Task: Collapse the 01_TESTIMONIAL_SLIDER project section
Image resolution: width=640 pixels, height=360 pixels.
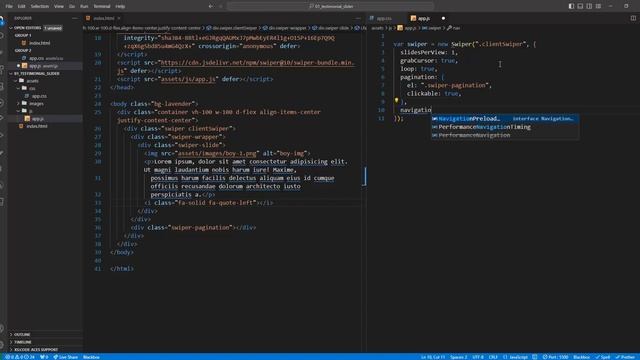Action: click(x=37, y=73)
